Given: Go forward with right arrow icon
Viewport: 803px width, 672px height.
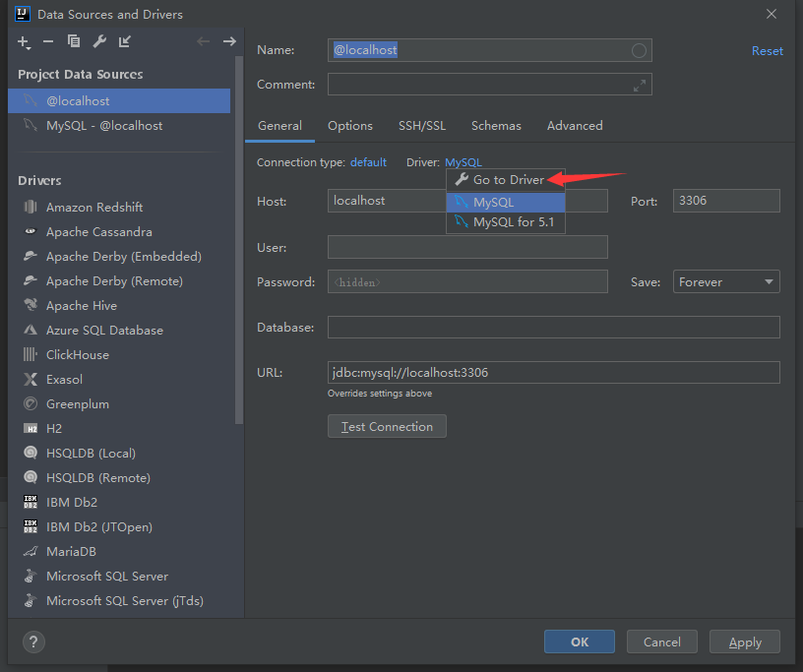Looking at the screenshot, I should [x=229, y=41].
